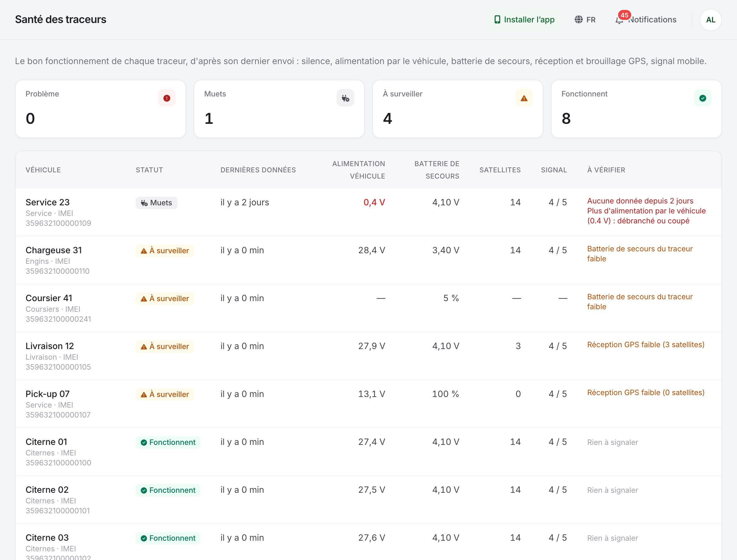Viewport: 737px width, 560px height.
Task: Click À surveiller badge for Coursier 41
Action: click(165, 299)
